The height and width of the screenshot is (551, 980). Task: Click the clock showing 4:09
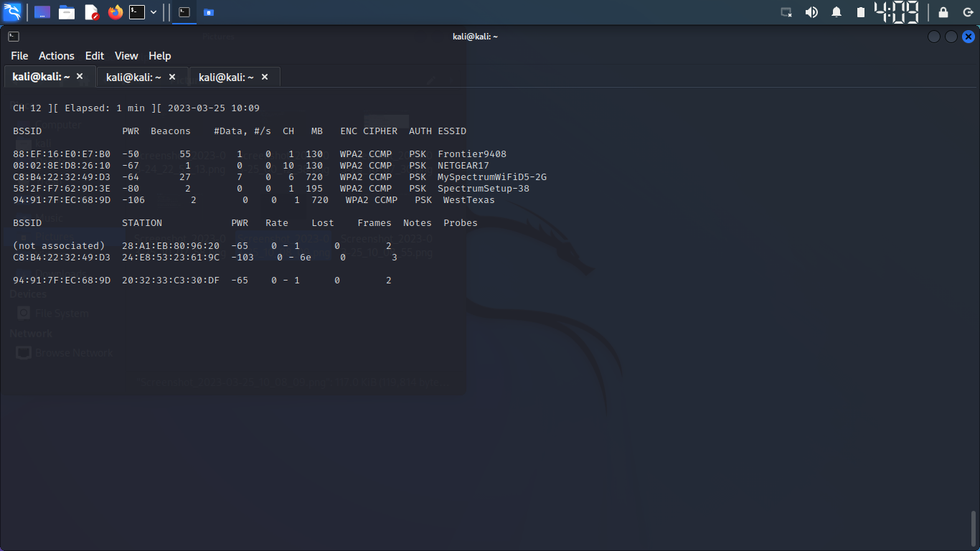[x=897, y=11]
